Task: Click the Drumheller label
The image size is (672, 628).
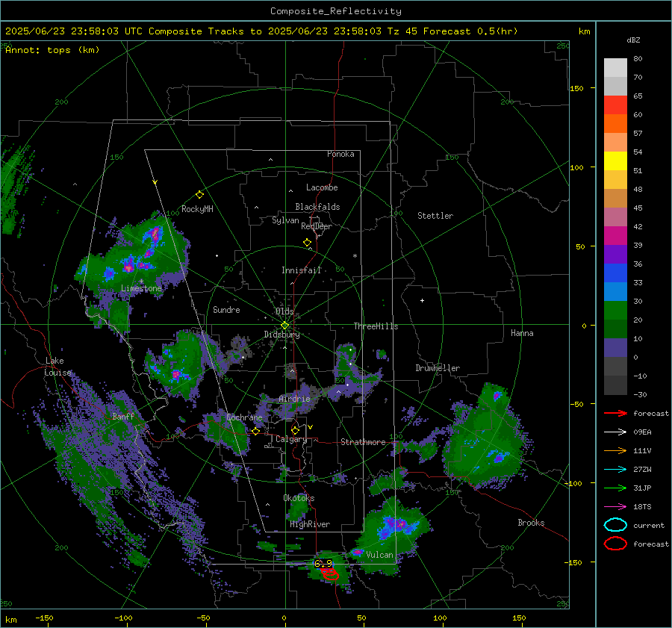Action: [x=438, y=368]
